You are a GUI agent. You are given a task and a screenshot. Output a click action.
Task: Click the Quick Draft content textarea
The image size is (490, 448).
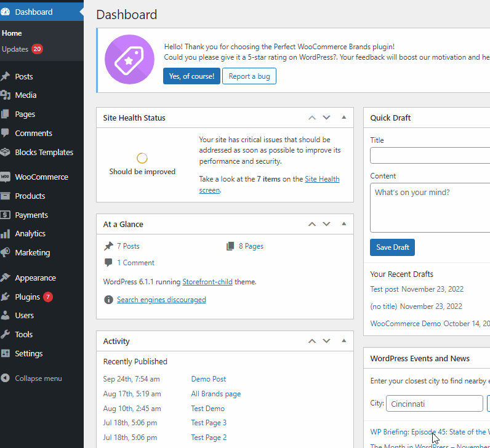pos(430,208)
